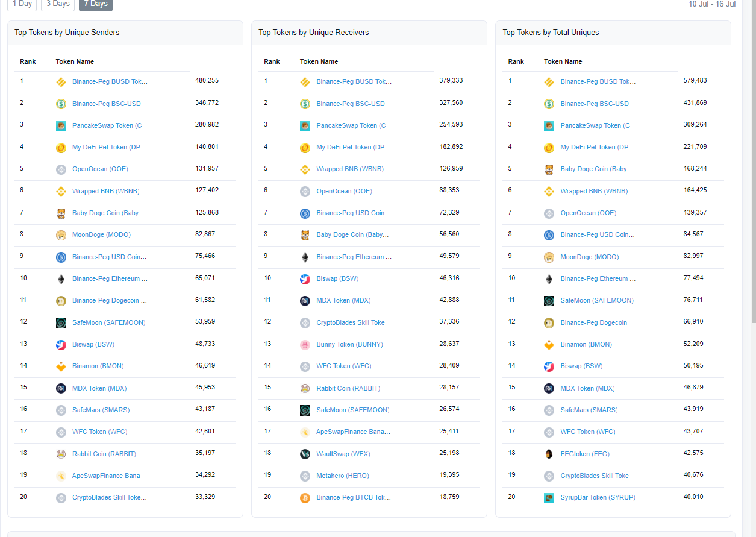Select the value 379,333 in Unique Receivers
756x537 pixels.
451,80
